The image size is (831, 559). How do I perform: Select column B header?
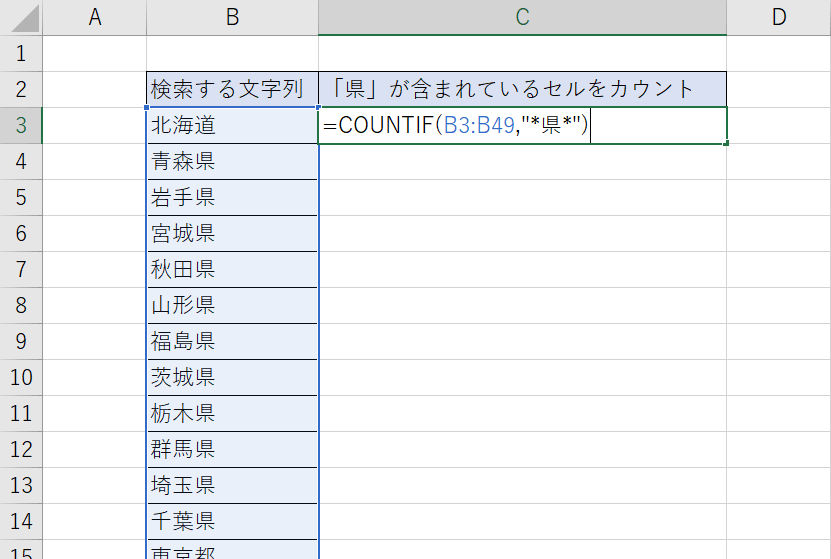click(x=232, y=17)
